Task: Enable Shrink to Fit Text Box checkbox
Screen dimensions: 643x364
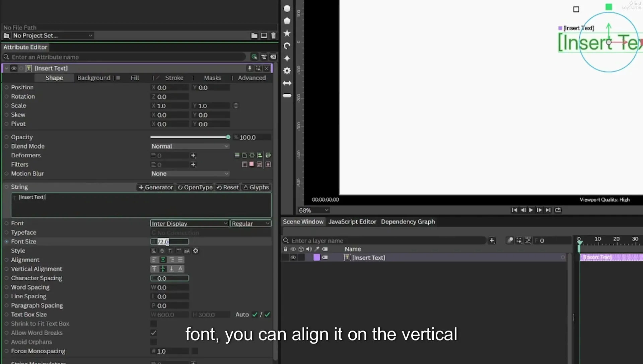Action: [153, 324]
